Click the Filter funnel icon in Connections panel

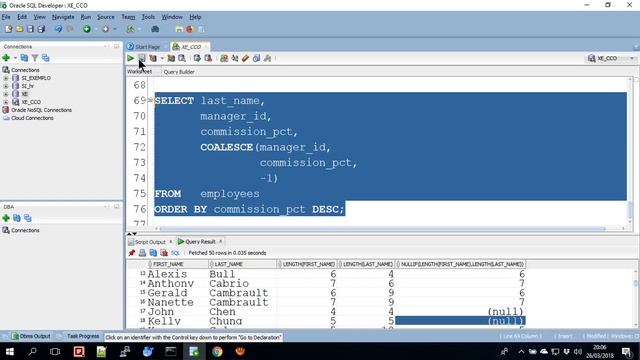click(x=35, y=58)
